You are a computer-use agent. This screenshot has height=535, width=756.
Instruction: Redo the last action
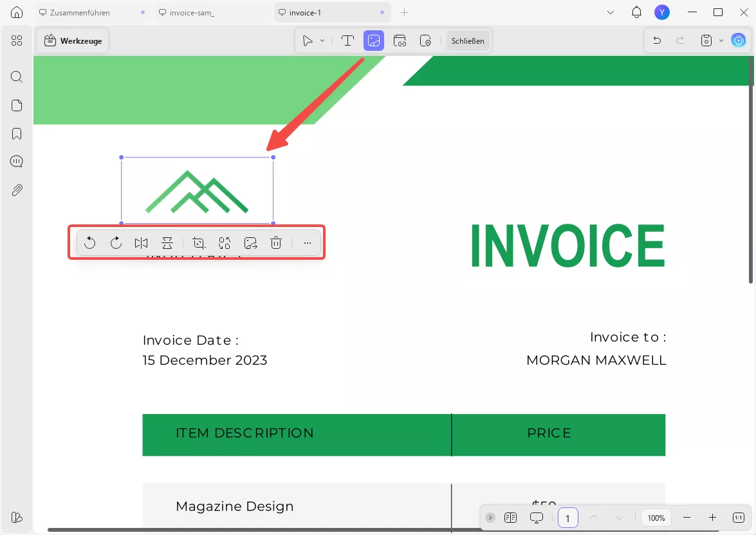click(680, 41)
